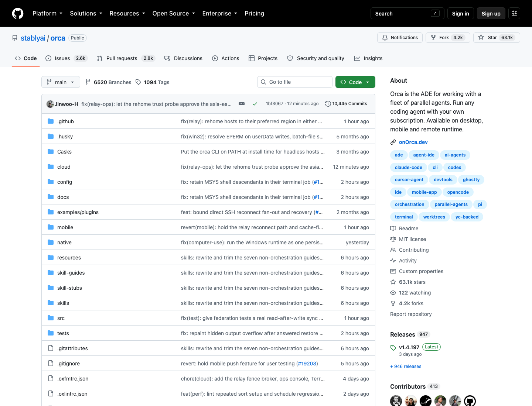This screenshot has width=532, height=406.
Task: Open the onOrca.dev website link
Action: (413, 142)
